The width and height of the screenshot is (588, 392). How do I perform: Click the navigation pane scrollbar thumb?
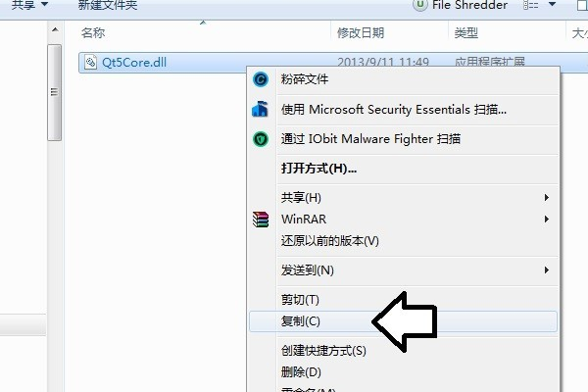tap(55, 93)
